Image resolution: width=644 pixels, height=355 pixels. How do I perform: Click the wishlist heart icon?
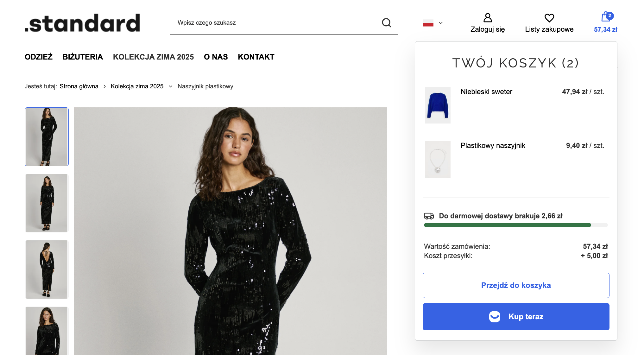(549, 18)
